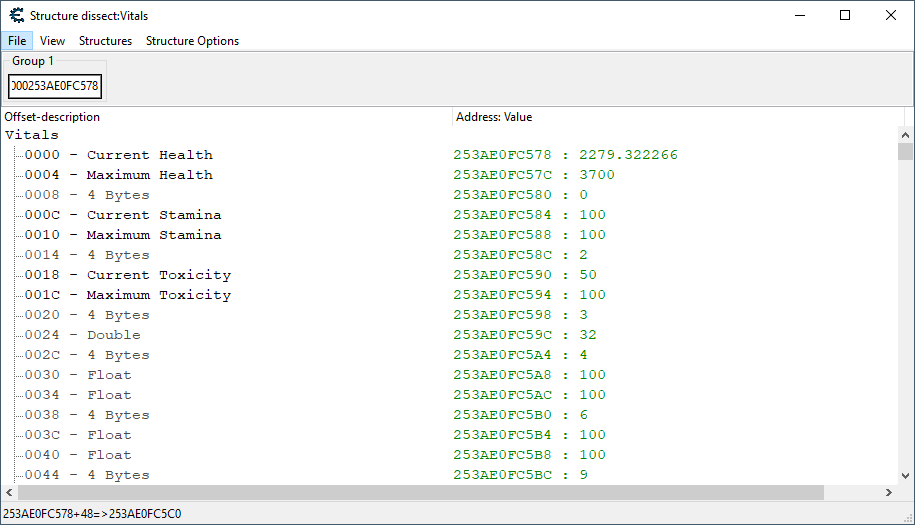The width and height of the screenshot is (915, 525).
Task: Click the horizontal scrollbar right arrow
Action: (x=889, y=493)
